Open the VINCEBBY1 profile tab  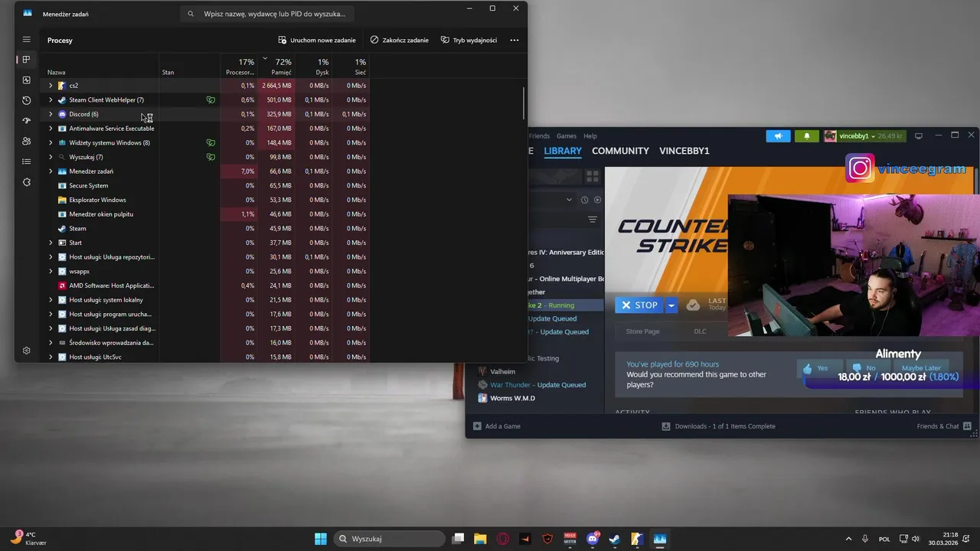point(684,151)
